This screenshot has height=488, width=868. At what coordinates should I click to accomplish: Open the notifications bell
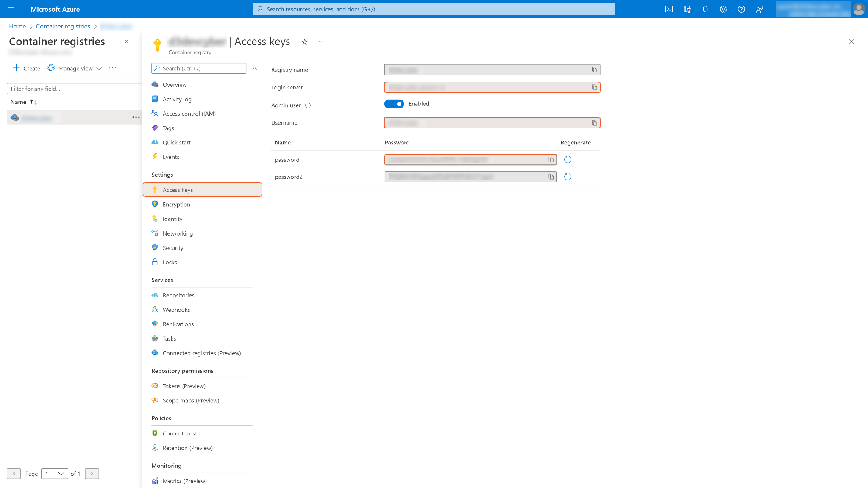(x=705, y=9)
